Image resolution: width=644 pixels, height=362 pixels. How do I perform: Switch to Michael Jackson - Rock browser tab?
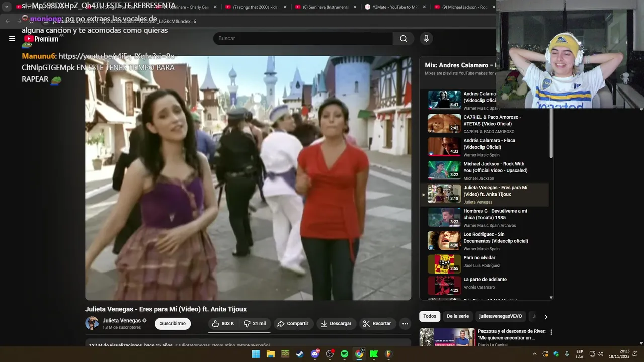point(463,7)
